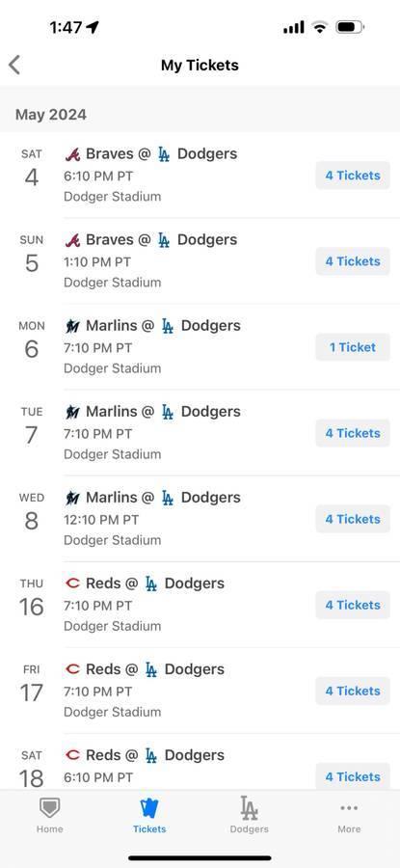Tap the Reds logo on Thursday May 16
Screen dimensions: 400x868
click(72, 583)
